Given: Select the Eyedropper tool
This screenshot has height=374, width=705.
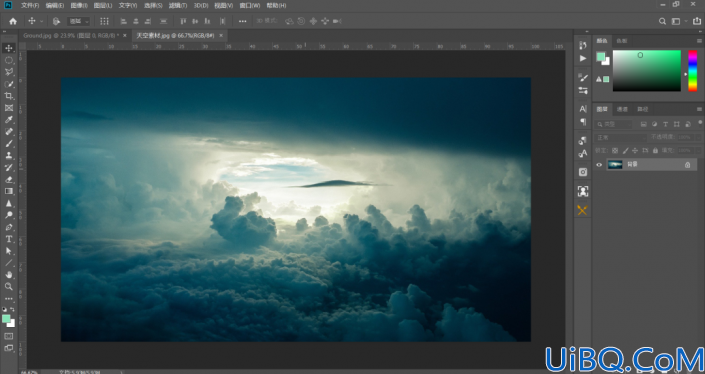Looking at the screenshot, I should pos(9,120).
